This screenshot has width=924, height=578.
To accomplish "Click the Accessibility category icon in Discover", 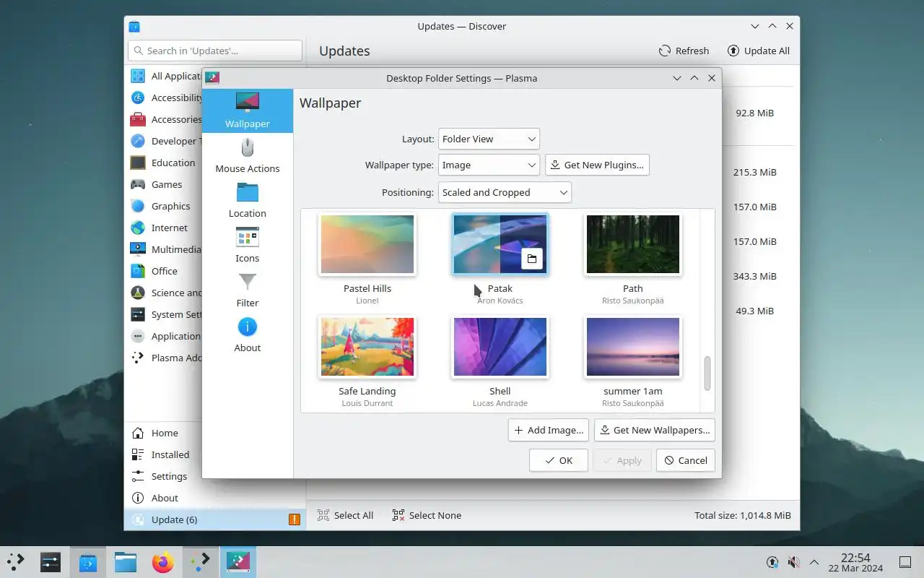I will (x=138, y=98).
